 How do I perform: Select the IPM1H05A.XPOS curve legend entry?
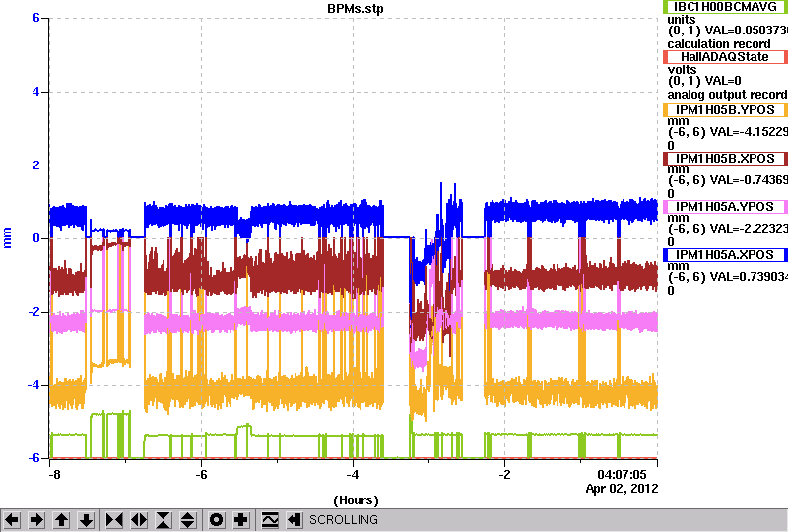coord(725,255)
